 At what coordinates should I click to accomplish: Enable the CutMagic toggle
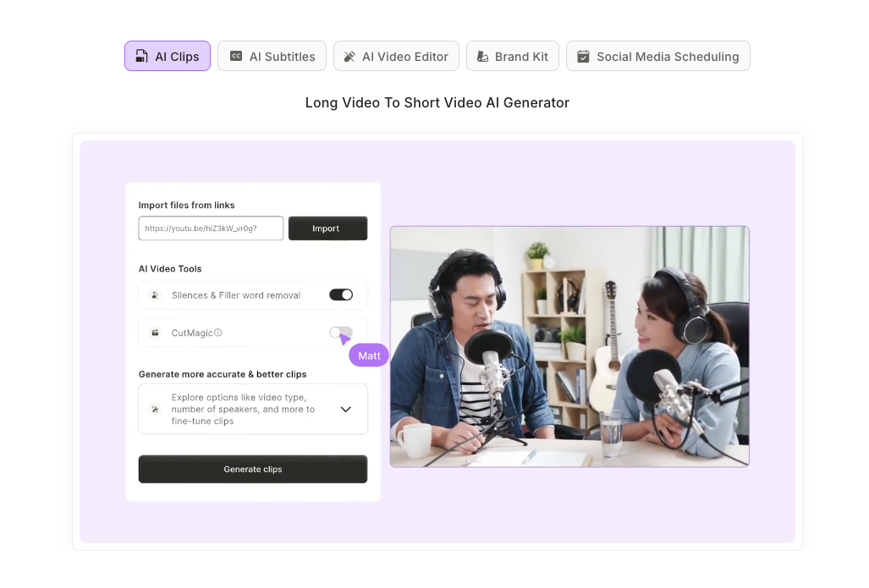(341, 332)
